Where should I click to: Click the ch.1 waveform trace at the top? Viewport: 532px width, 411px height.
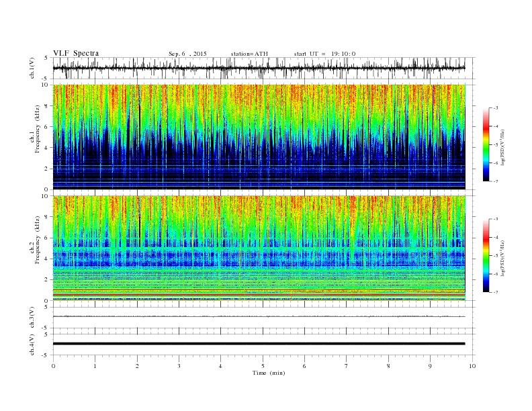259,68
